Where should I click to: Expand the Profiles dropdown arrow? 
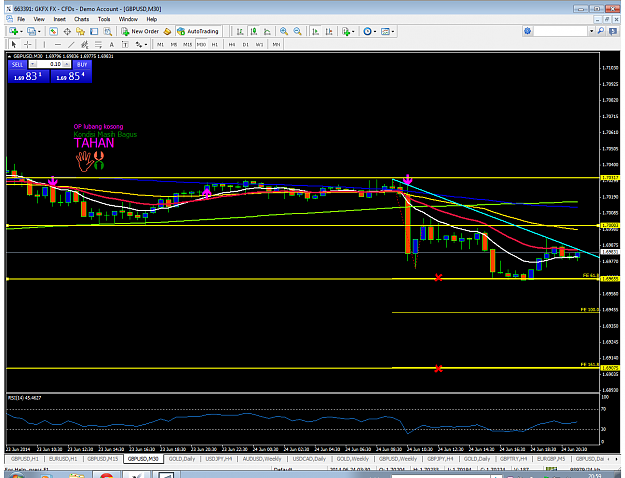pos(39,31)
